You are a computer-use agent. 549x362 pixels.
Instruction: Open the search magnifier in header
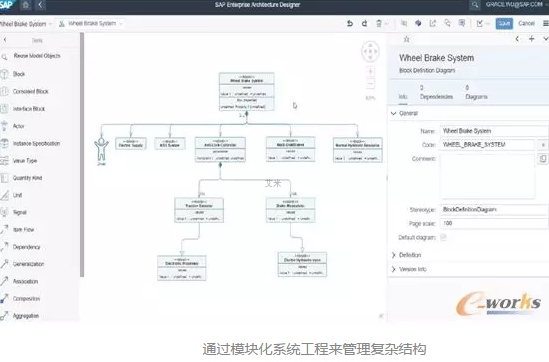point(474,5)
